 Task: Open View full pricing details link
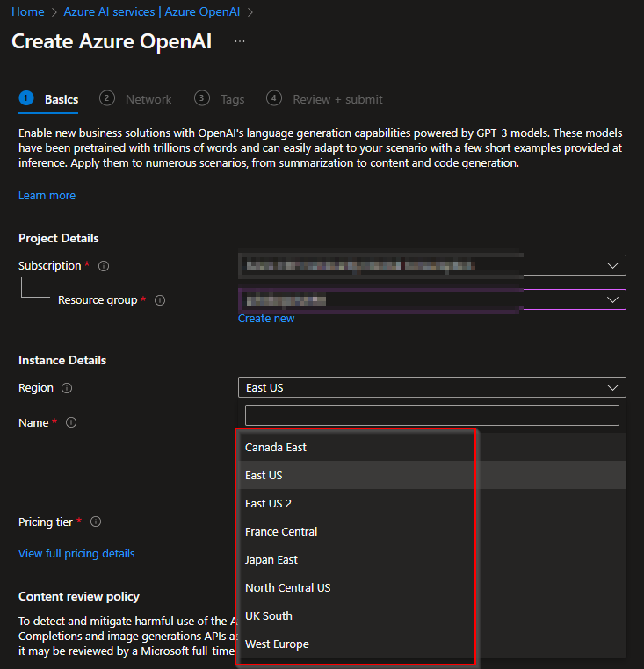(76, 553)
